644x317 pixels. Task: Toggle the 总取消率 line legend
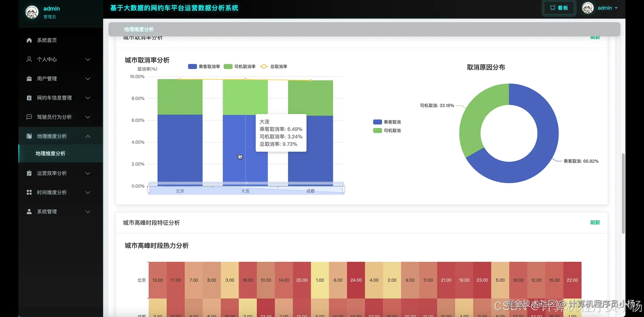click(273, 66)
